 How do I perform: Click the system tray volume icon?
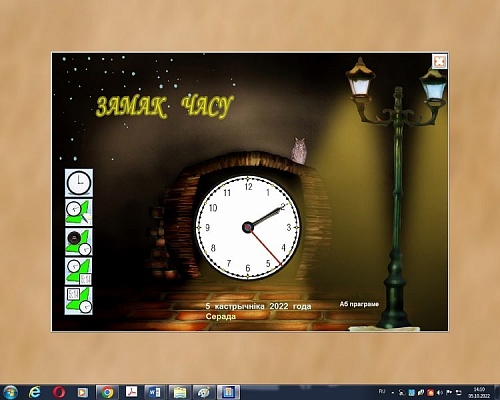(x=440, y=393)
